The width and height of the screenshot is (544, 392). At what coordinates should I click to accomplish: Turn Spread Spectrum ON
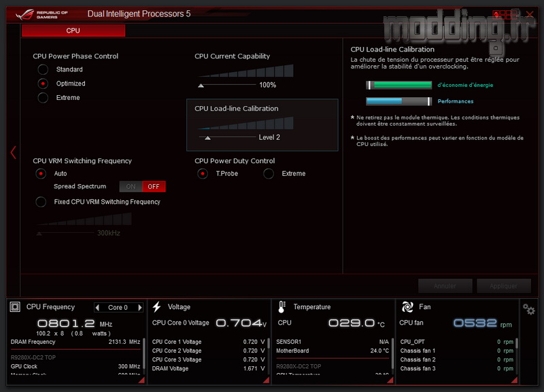click(131, 186)
